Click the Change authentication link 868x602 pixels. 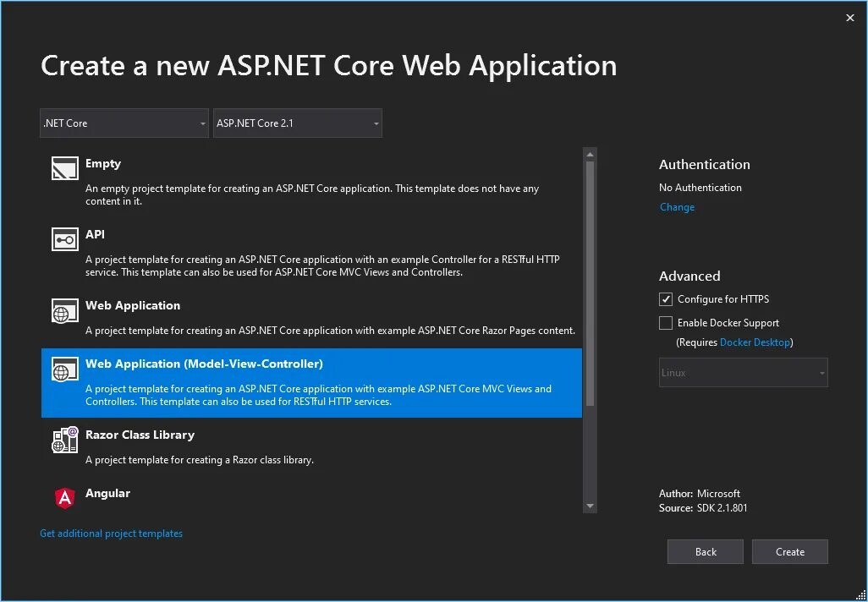[x=677, y=207]
